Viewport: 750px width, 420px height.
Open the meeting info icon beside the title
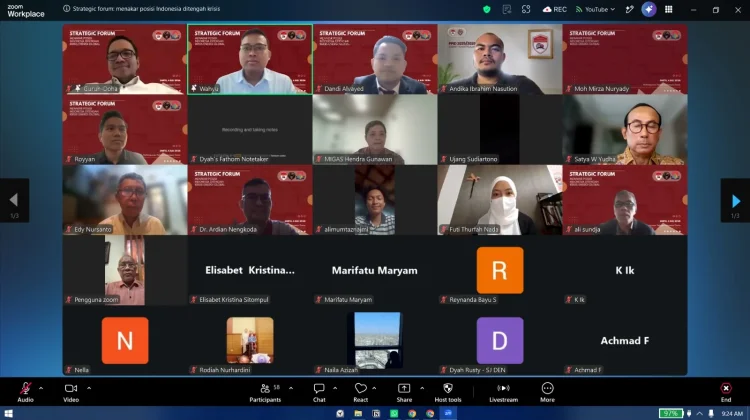66,9
